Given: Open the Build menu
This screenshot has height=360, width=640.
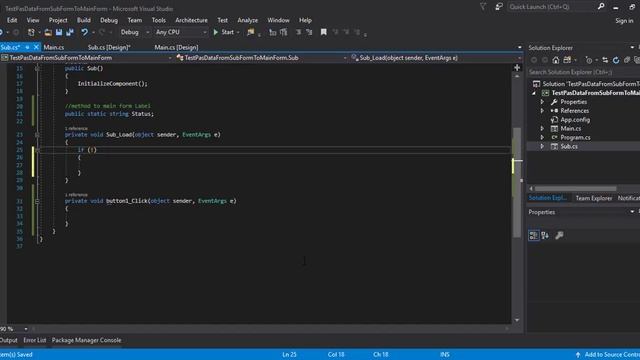Looking at the screenshot, I should tap(84, 20).
